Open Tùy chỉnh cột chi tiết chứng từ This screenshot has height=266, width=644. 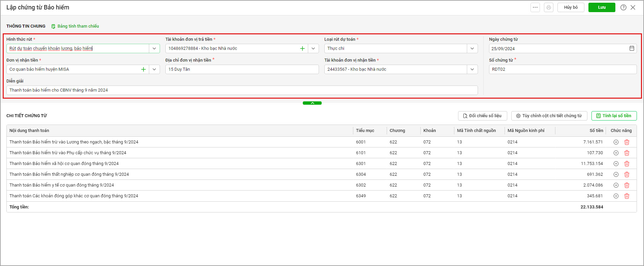(549, 116)
